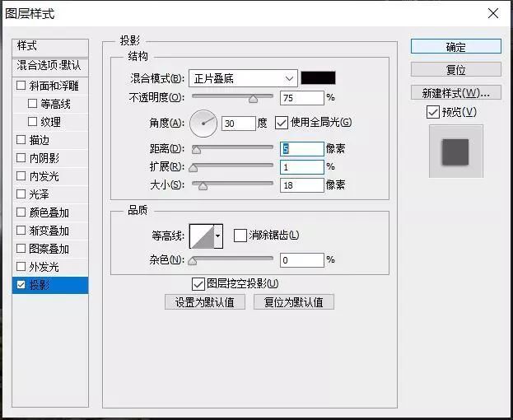This screenshot has width=513, height=420.
Task: Click the angle dial control
Action: tap(203, 124)
